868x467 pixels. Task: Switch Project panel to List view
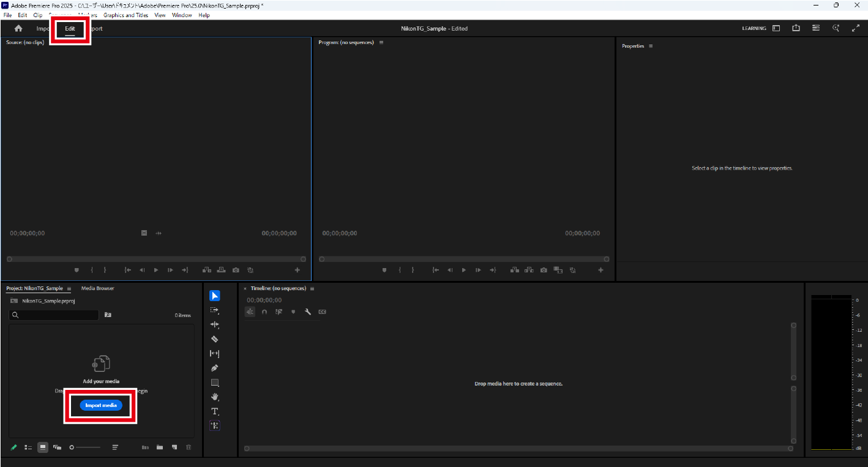[x=28, y=447]
